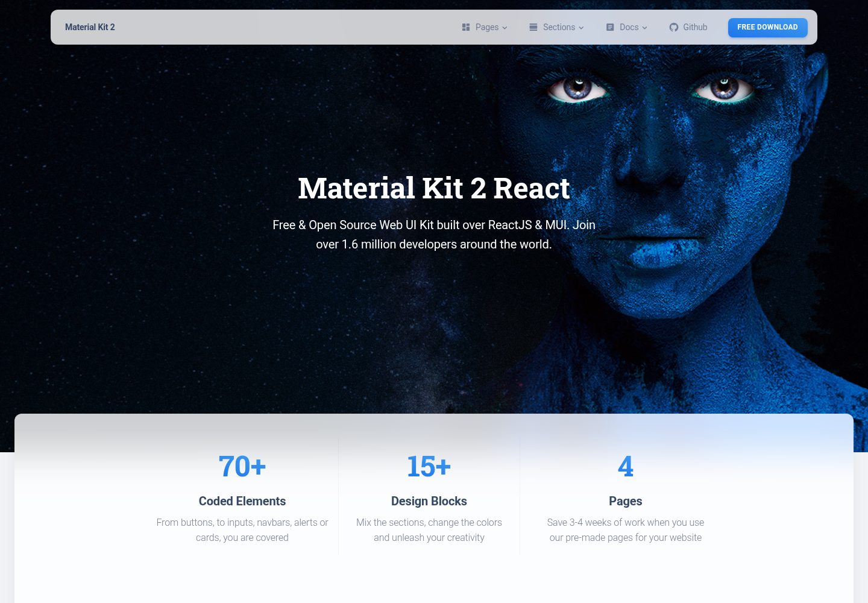Click the Coded Elements heading

point(242,501)
